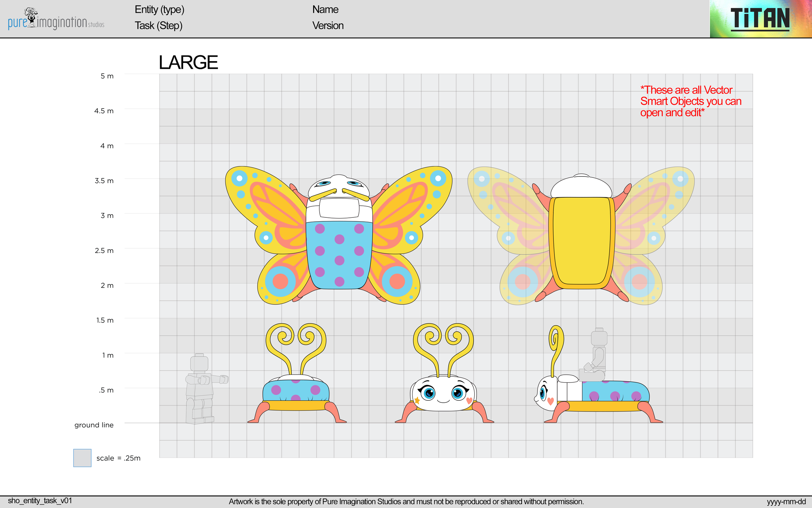Expand the Version field
Viewport: 812px width, 508px height.
[x=328, y=26]
